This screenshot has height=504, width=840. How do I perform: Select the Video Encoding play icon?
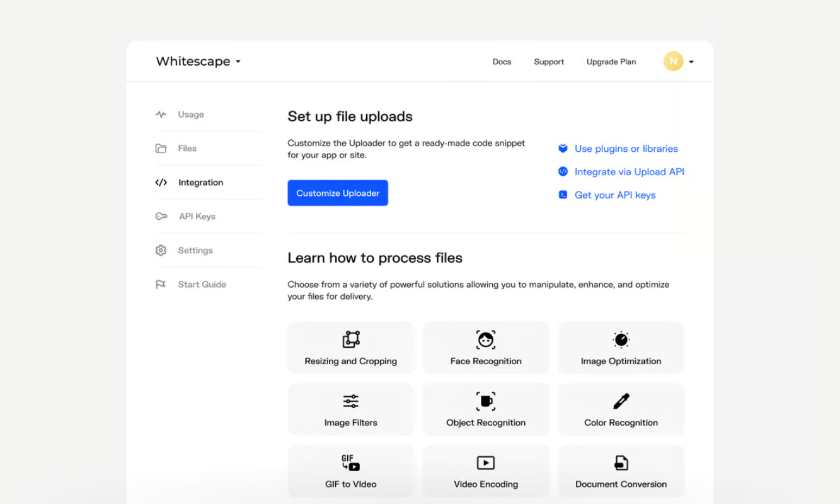click(486, 463)
